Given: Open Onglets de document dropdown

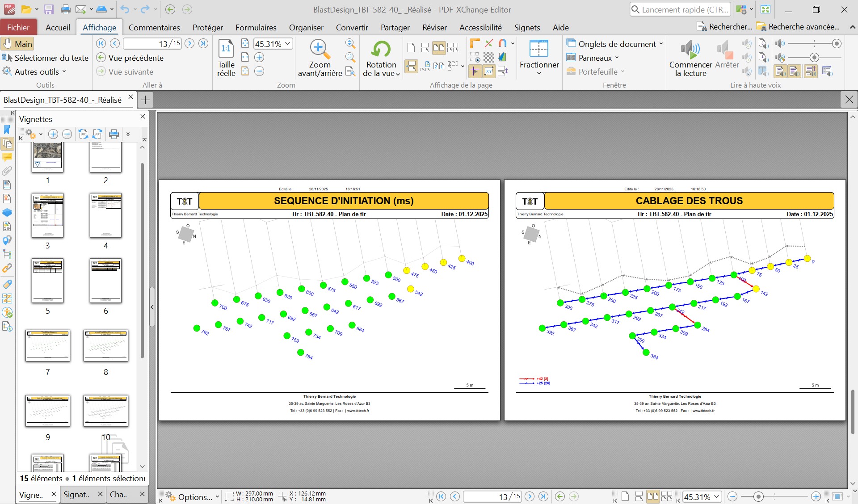Looking at the screenshot, I should 661,44.
